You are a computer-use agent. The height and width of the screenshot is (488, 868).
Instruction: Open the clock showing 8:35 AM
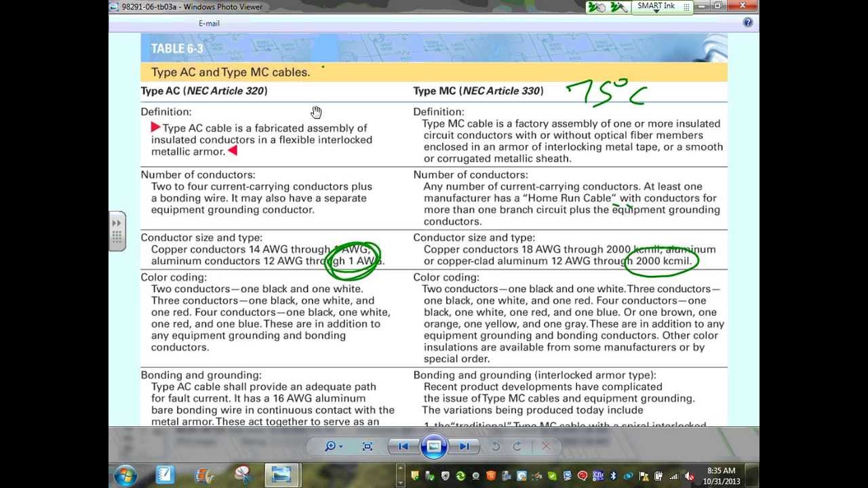[x=721, y=476]
